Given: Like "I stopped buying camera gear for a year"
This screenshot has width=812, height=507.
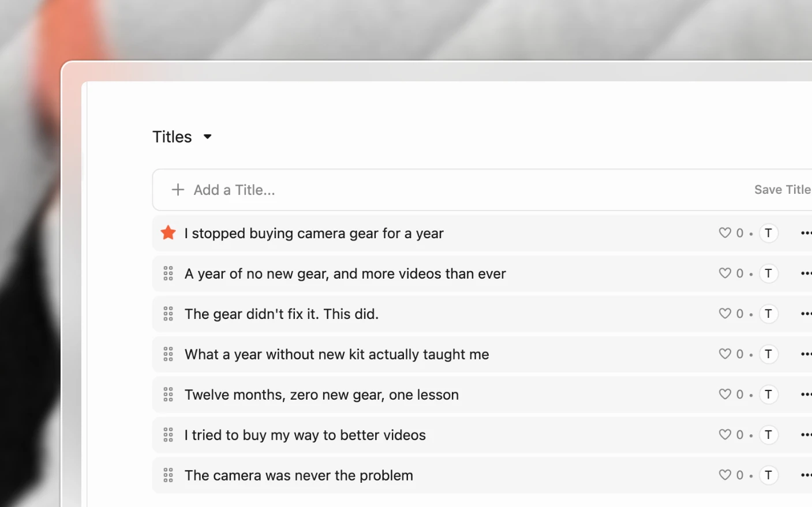Looking at the screenshot, I should point(725,233).
